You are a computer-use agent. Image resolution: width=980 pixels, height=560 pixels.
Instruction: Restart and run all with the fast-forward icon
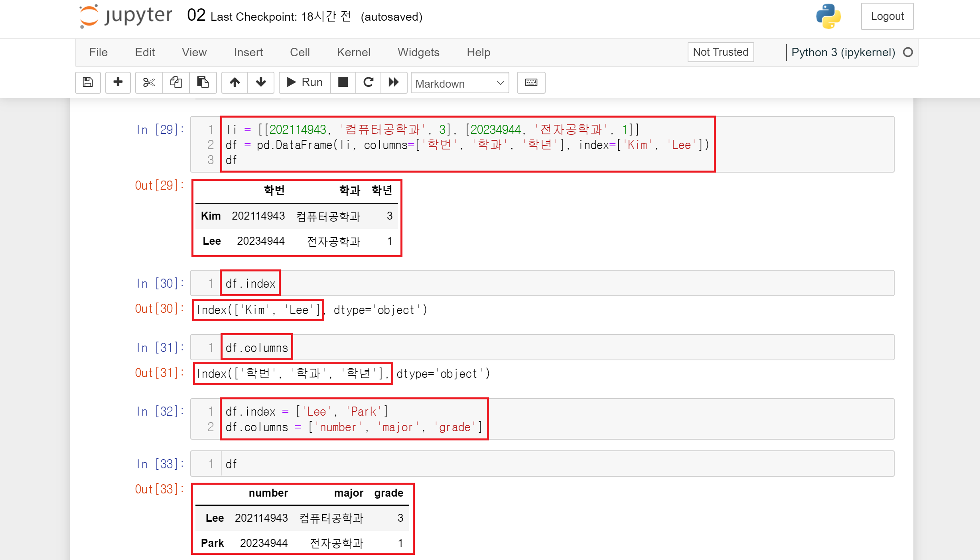[394, 83]
